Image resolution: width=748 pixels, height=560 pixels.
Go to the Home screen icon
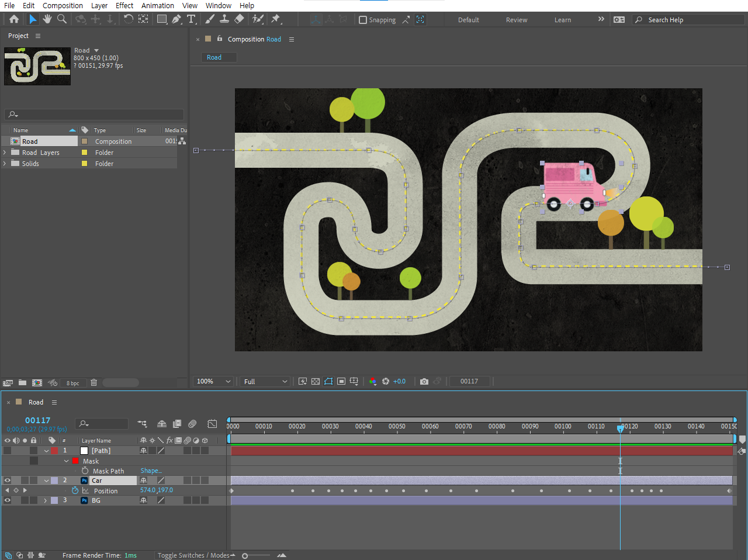pyautogui.click(x=14, y=19)
